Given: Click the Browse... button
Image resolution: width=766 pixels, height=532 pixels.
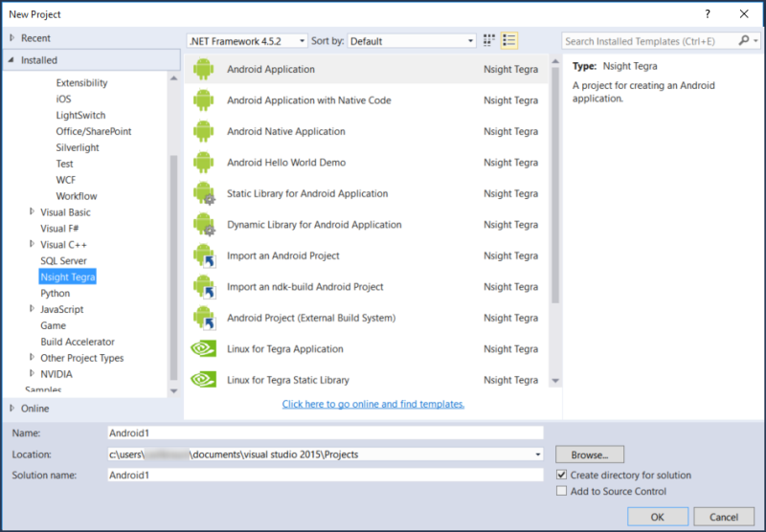Looking at the screenshot, I should pyautogui.click(x=590, y=454).
